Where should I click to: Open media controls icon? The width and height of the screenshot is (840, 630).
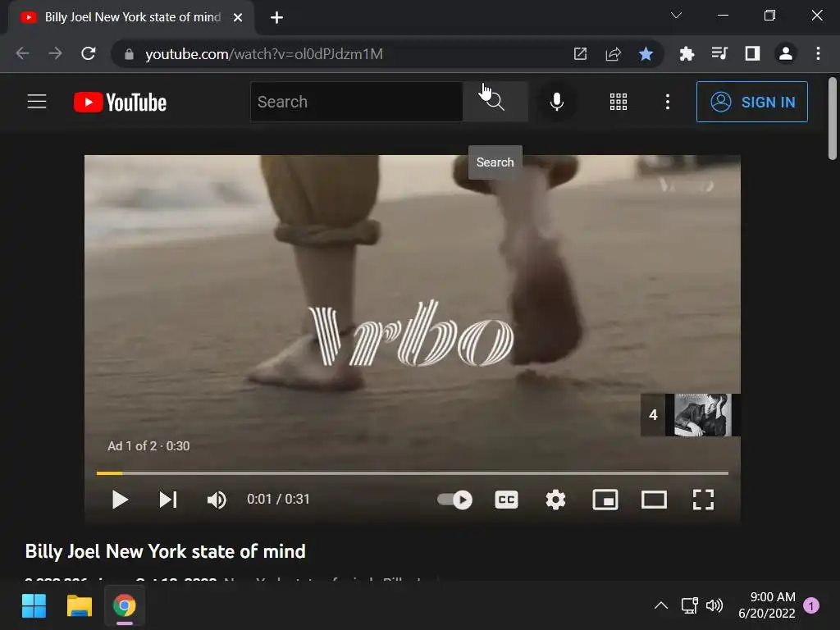[719, 53]
